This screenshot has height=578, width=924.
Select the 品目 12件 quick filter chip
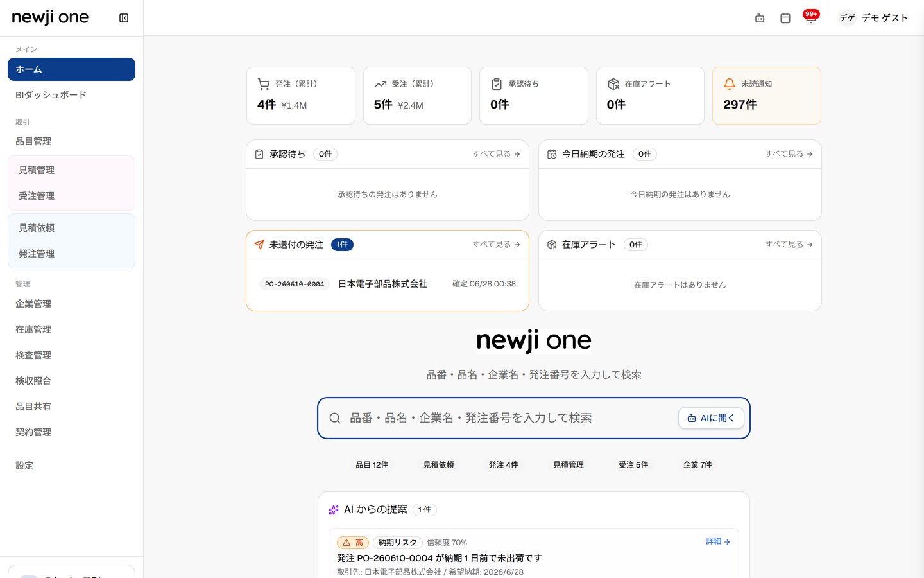click(372, 465)
